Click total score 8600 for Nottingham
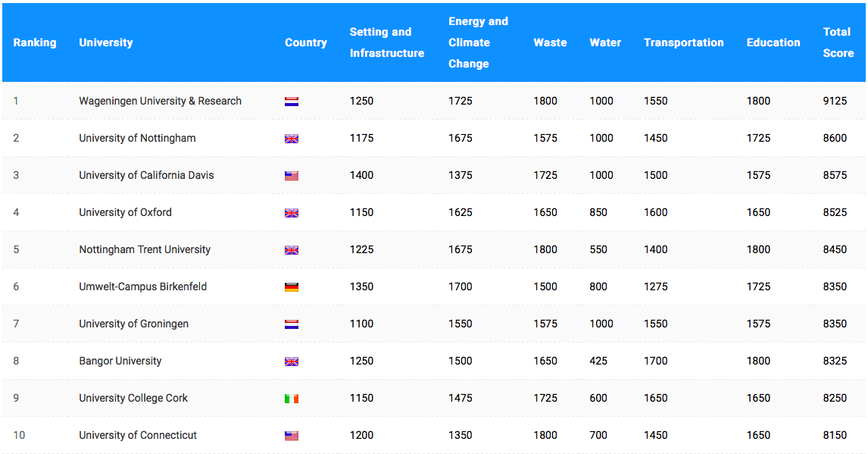The image size is (868, 454). (x=835, y=138)
